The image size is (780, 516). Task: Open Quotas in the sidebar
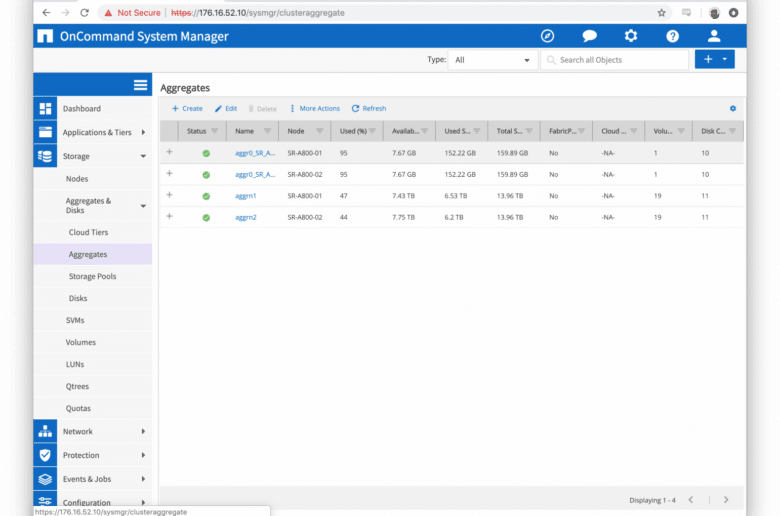(78, 408)
